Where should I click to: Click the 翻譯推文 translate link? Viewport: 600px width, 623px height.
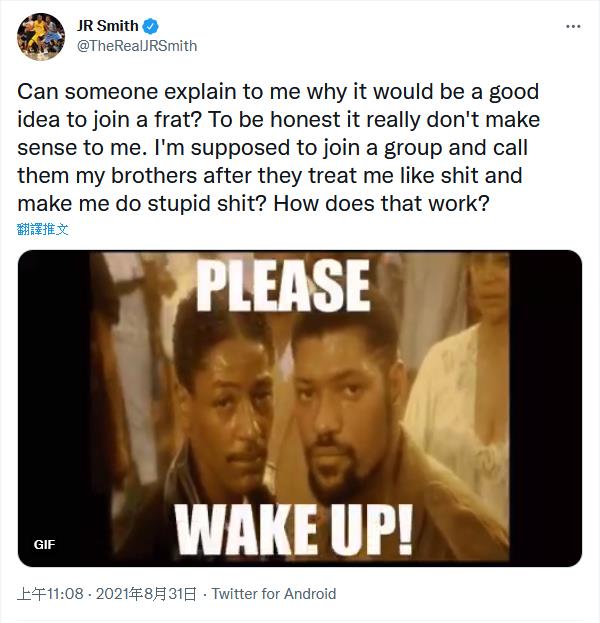44,229
